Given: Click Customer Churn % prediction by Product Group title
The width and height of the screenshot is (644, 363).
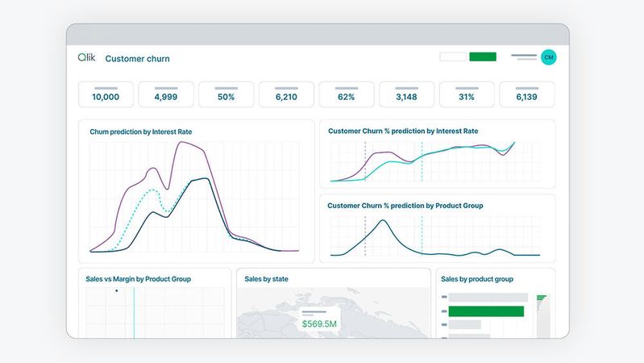Looking at the screenshot, I should (x=405, y=206).
